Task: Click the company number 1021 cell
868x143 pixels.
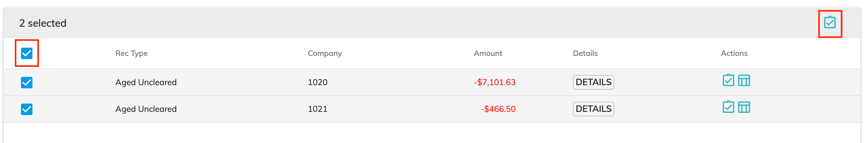Action: (317, 109)
